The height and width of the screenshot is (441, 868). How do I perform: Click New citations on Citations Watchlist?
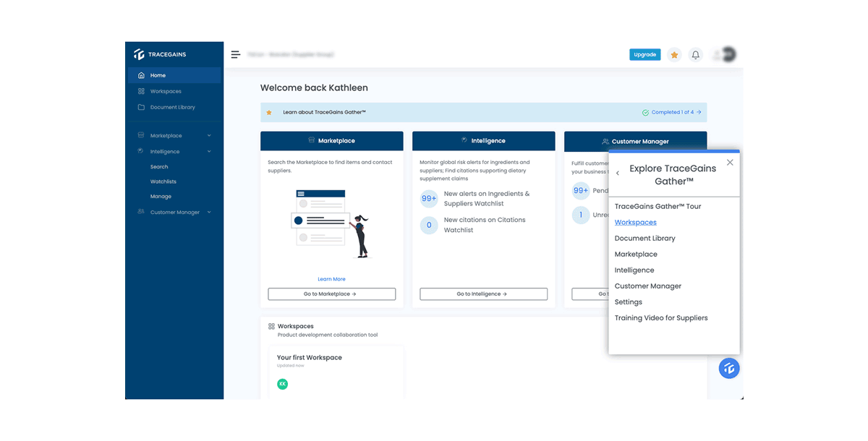point(485,225)
